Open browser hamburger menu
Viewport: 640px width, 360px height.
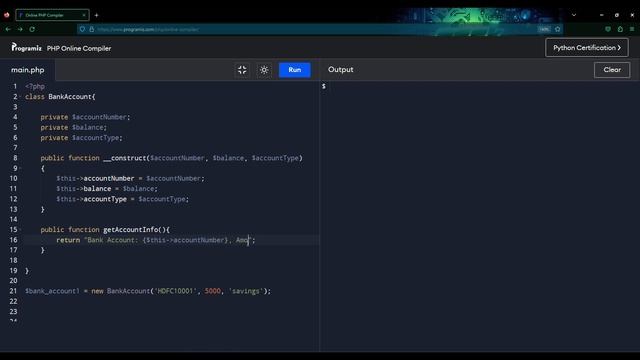point(632,29)
